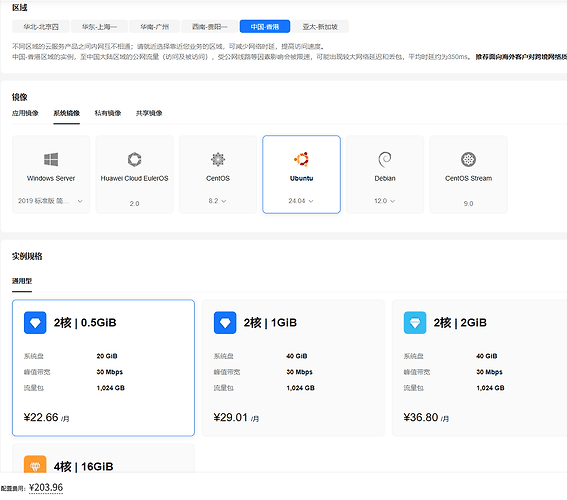Click the orange icon of 4核 | 16GiB plan
567x500 pixels.
tap(35, 465)
